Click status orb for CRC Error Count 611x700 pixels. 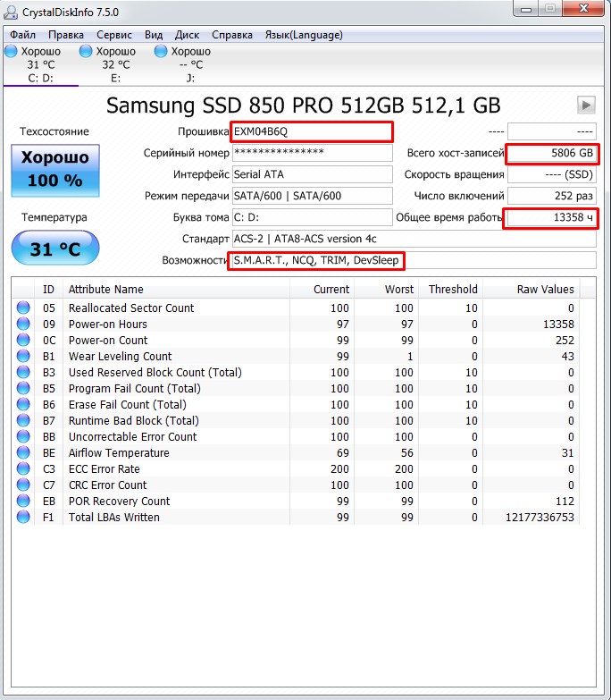tap(23, 485)
